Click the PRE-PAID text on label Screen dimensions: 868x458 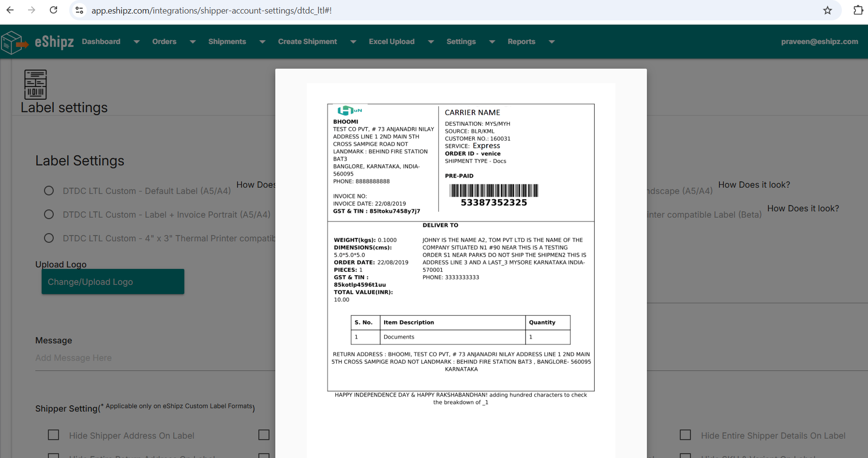(459, 176)
